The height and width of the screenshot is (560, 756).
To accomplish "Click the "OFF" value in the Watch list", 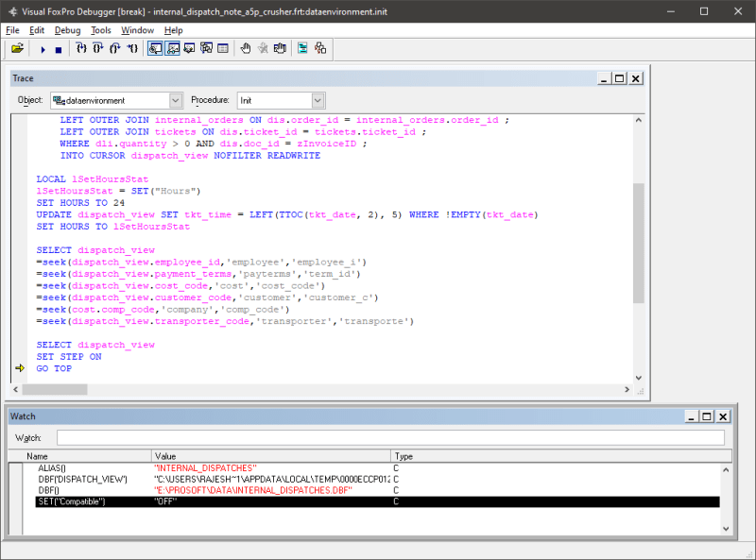I will click(165, 501).
